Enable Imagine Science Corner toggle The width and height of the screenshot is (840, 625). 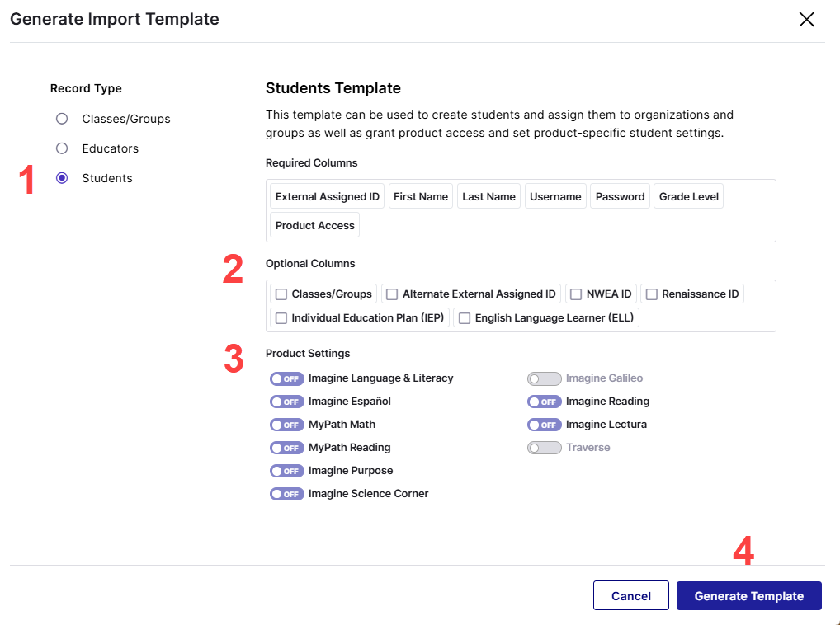click(286, 494)
